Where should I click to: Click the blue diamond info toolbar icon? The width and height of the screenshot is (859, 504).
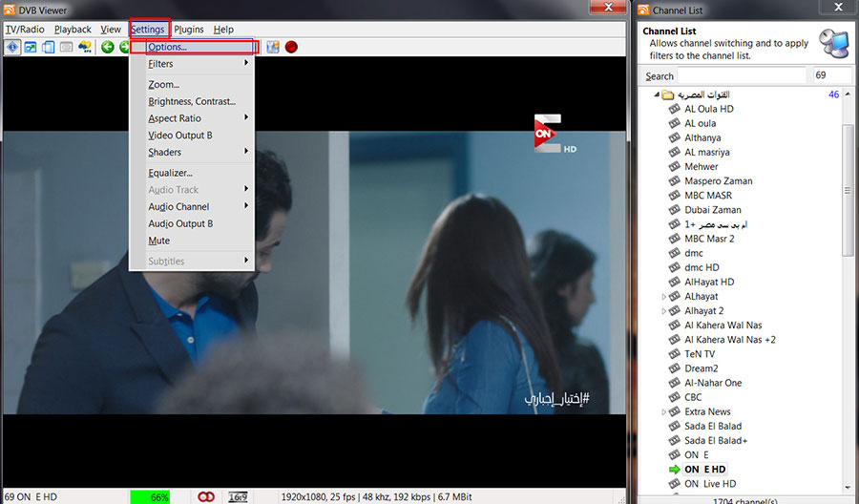coord(12,47)
